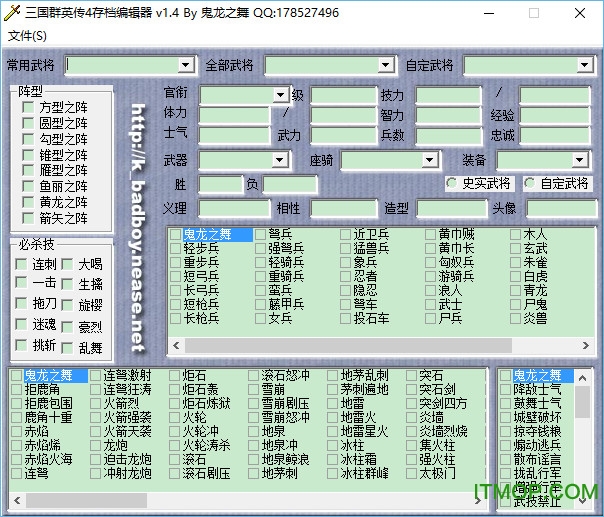The image size is (604, 517).
Task: Open the 座骑 dropdown list
Action: [429, 160]
